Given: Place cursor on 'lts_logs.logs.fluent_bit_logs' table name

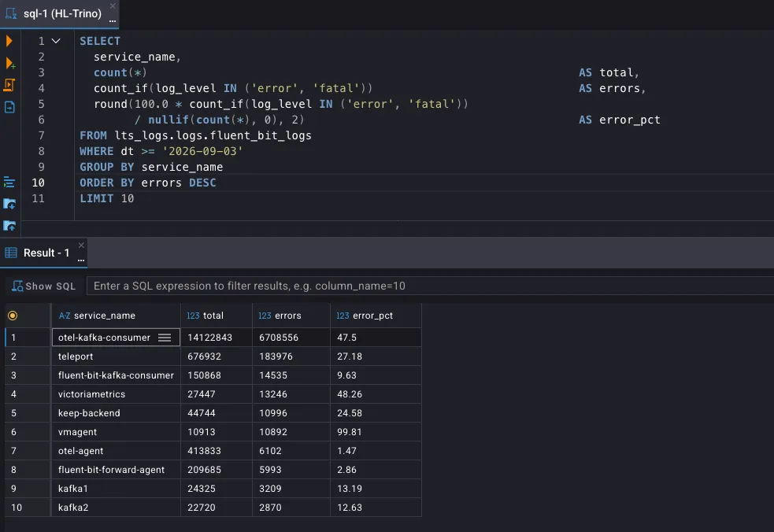Looking at the screenshot, I should tap(213, 135).
